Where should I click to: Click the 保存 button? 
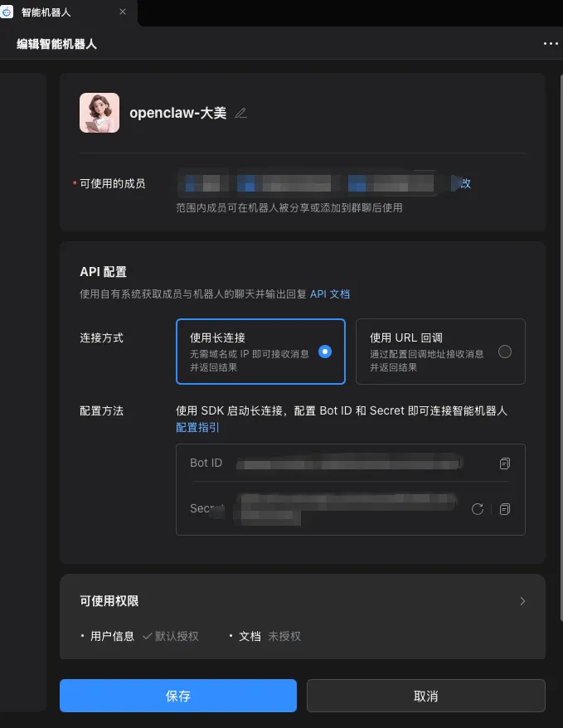178,696
